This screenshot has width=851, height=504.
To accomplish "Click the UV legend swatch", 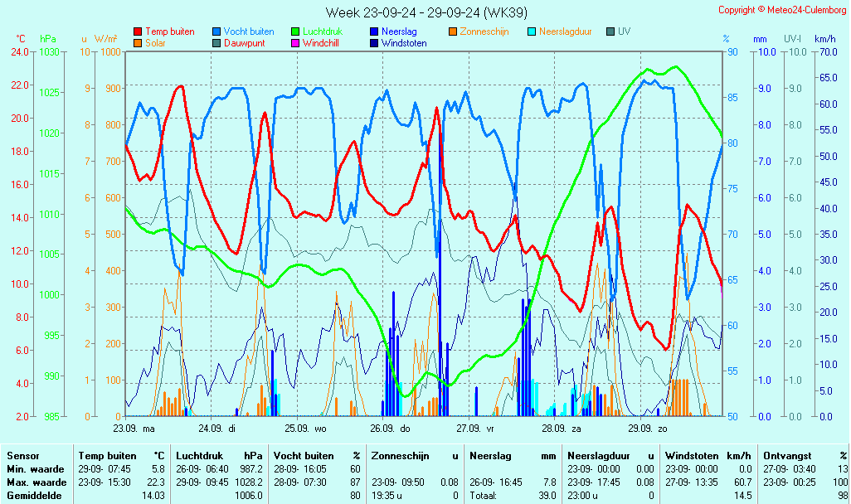I will coord(610,31).
